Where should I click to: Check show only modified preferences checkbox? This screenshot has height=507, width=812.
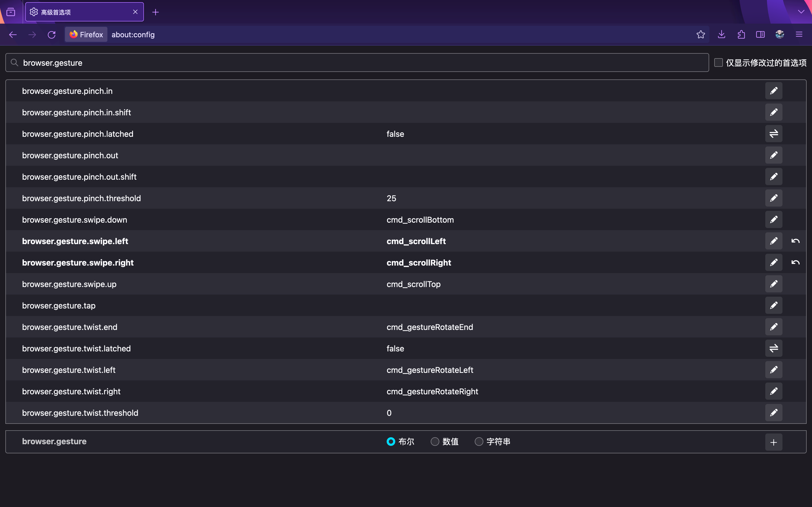tap(718, 63)
